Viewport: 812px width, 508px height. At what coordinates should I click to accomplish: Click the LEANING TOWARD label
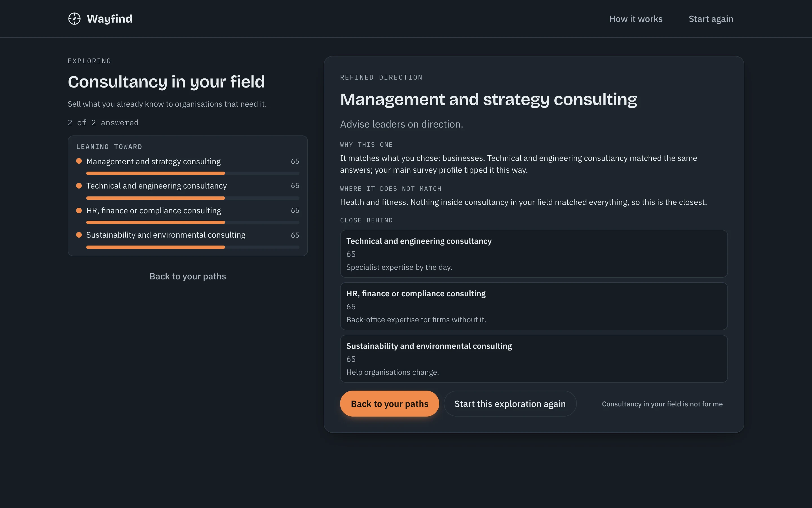pyautogui.click(x=109, y=147)
